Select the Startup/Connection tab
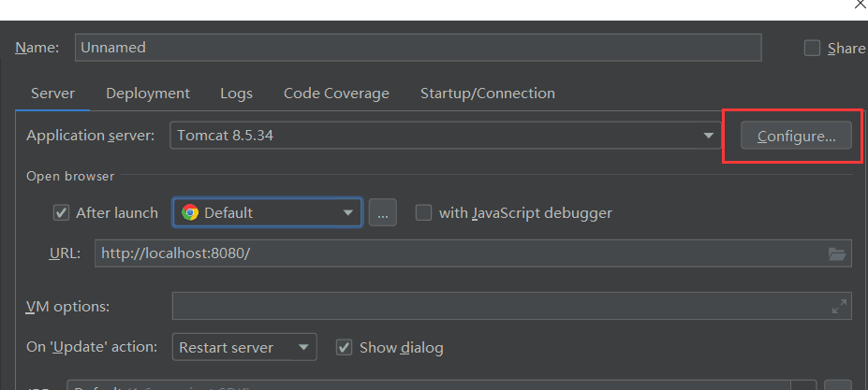Image resolution: width=868 pixels, height=390 pixels. tap(487, 94)
